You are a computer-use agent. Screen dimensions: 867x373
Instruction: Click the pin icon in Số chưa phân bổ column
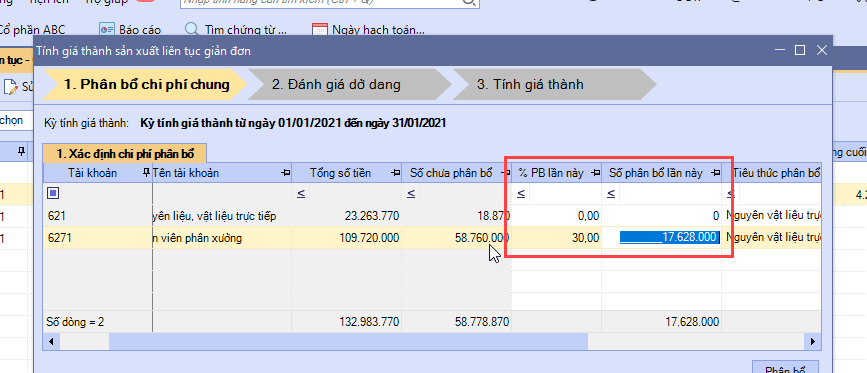(504, 173)
